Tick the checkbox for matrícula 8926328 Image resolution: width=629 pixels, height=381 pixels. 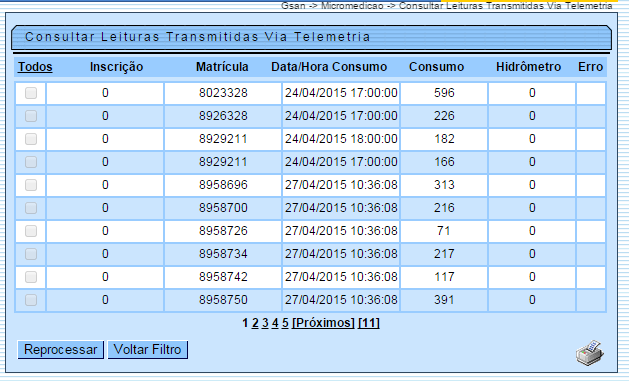pos(31,116)
